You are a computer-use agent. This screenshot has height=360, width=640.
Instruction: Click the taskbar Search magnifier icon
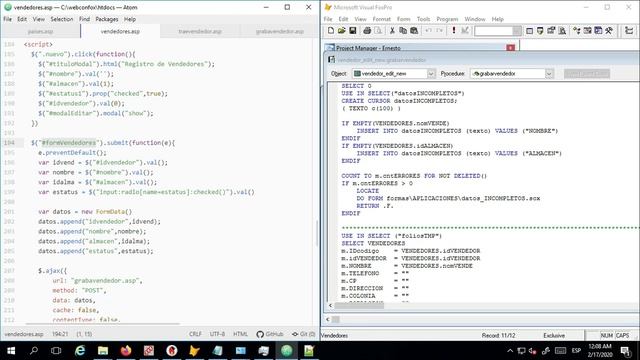coord(34,351)
